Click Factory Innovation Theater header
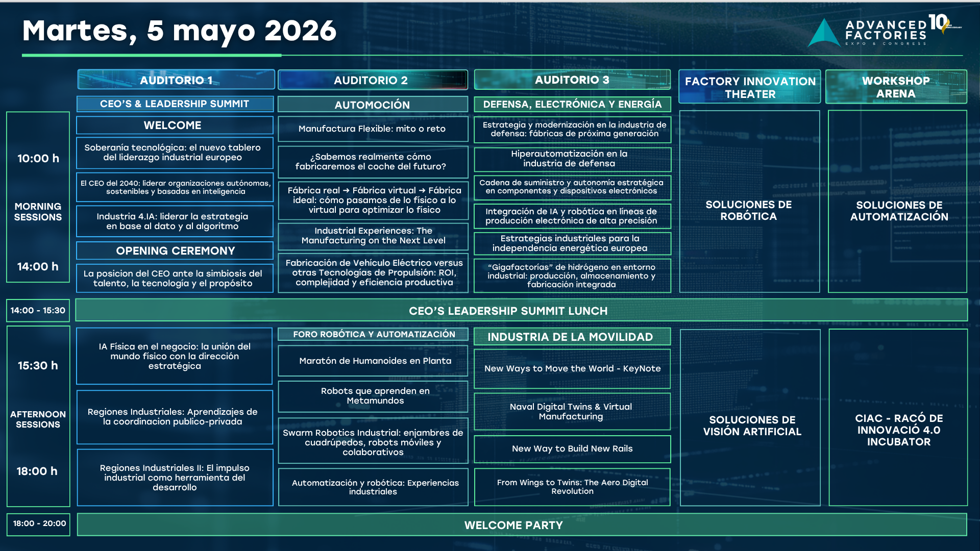This screenshot has height=551, width=980. click(x=749, y=87)
